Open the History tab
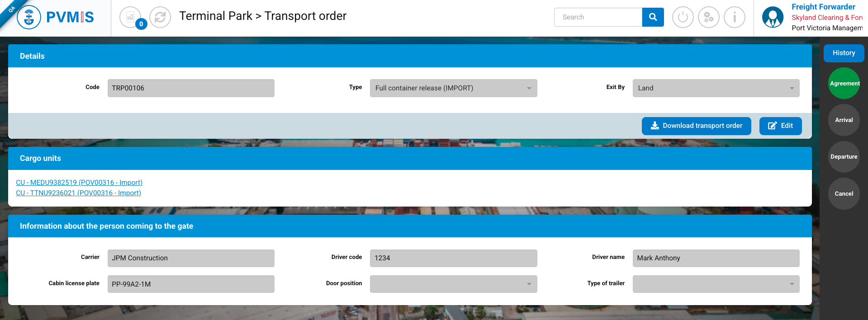The width and height of the screenshot is (868, 320). [844, 53]
